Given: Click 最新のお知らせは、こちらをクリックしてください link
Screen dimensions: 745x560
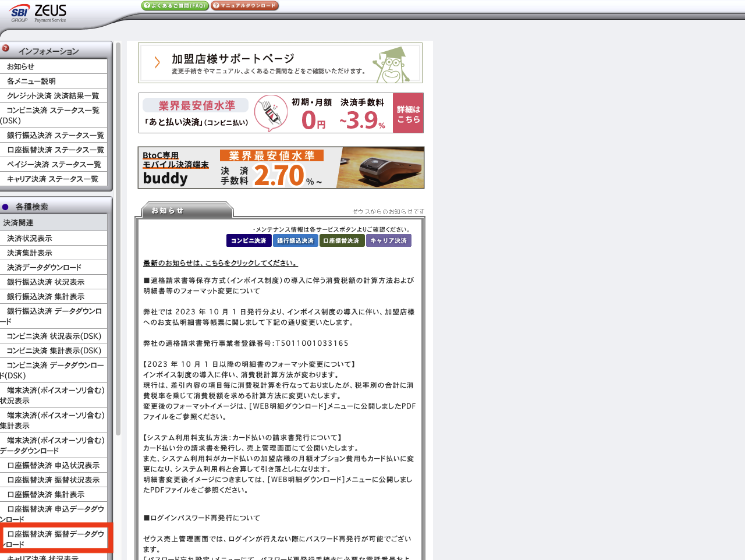Looking at the screenshot, I should pyautogui.click(x=221, y=263).
